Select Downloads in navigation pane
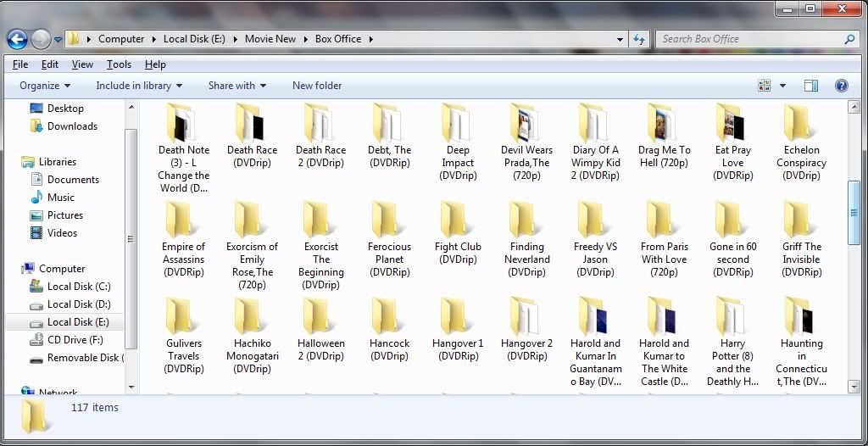The width and height of the screenshot is (868, 446). (x=64, y=126)
